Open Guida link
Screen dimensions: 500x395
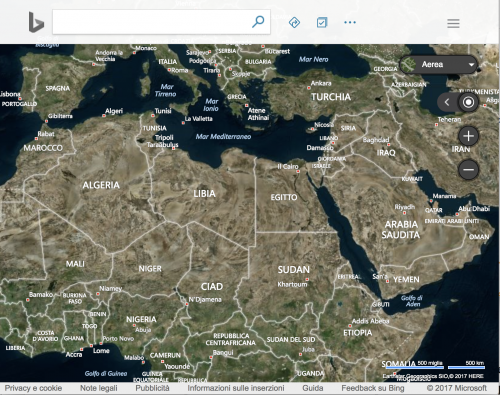coord(313,388)
